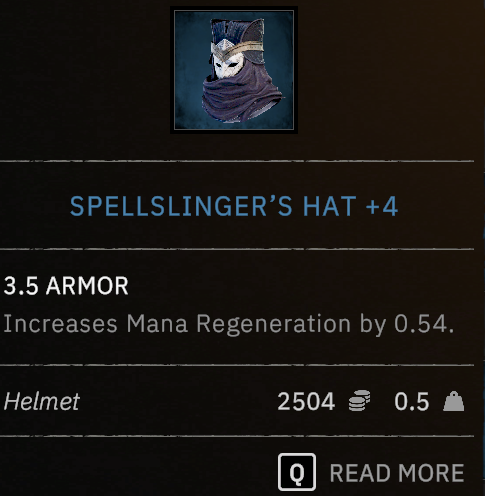Click the 0.54 value in description
This screenshot has width=485, height=496.
[x=424, y=324]
